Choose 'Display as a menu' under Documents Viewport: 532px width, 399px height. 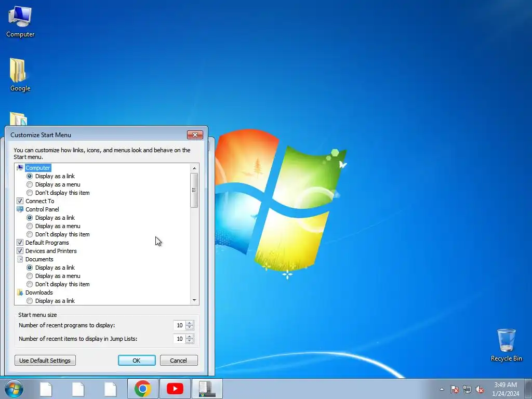pos(30,276)
